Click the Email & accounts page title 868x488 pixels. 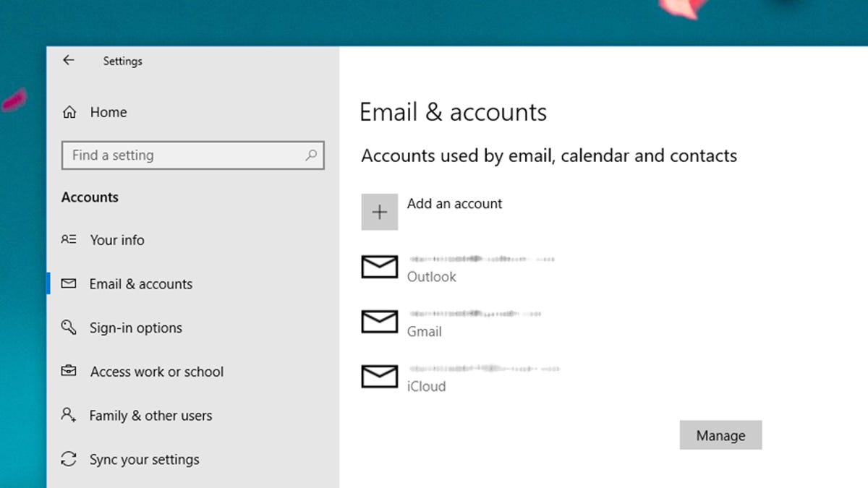[x=454, y=112]
